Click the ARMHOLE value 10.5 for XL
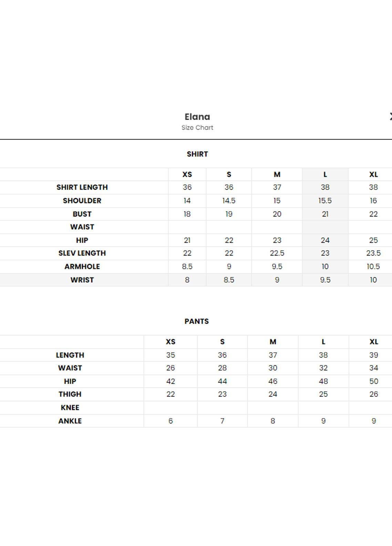 (x=373, y=266)
